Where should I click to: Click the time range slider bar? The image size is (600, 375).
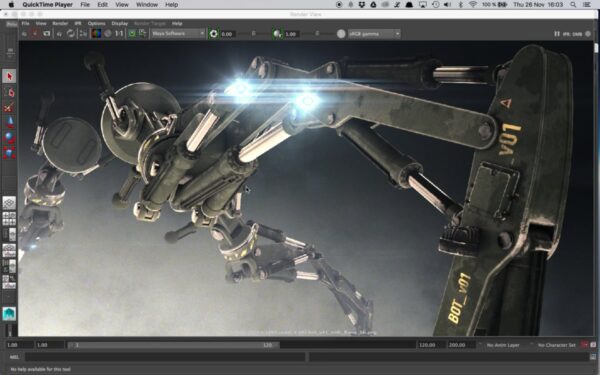point(174,345)
